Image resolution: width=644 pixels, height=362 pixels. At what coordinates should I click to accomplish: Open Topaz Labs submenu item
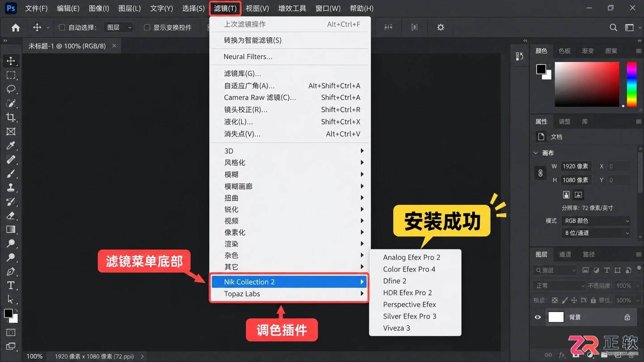289,294
